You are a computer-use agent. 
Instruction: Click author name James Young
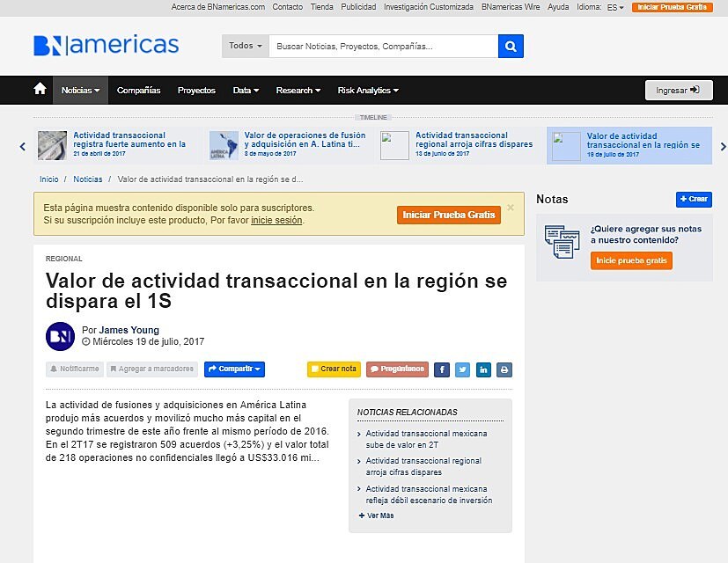[129, 330]
